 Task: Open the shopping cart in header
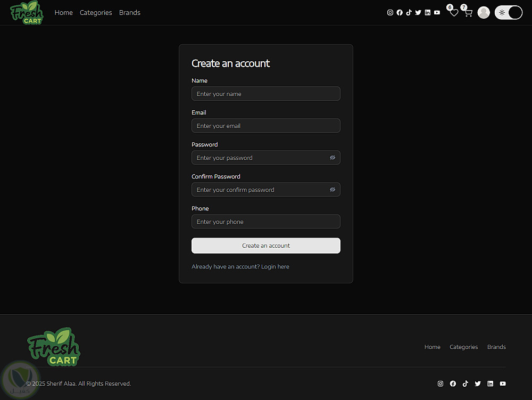[x=468, y=13]
